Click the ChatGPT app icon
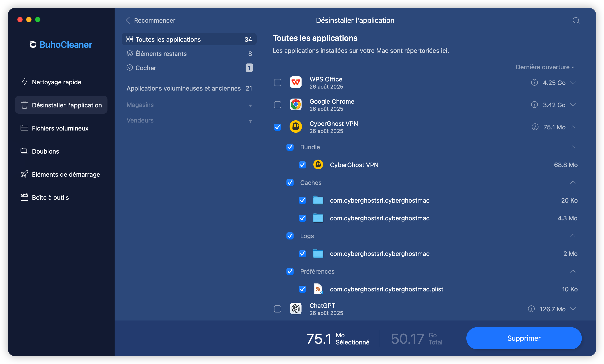Viewport: 604px width, 364px height. 296,309
